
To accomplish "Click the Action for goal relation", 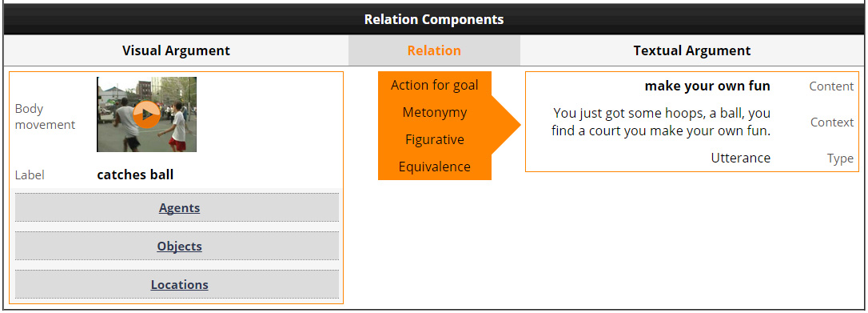I will [x=435, y=86].
